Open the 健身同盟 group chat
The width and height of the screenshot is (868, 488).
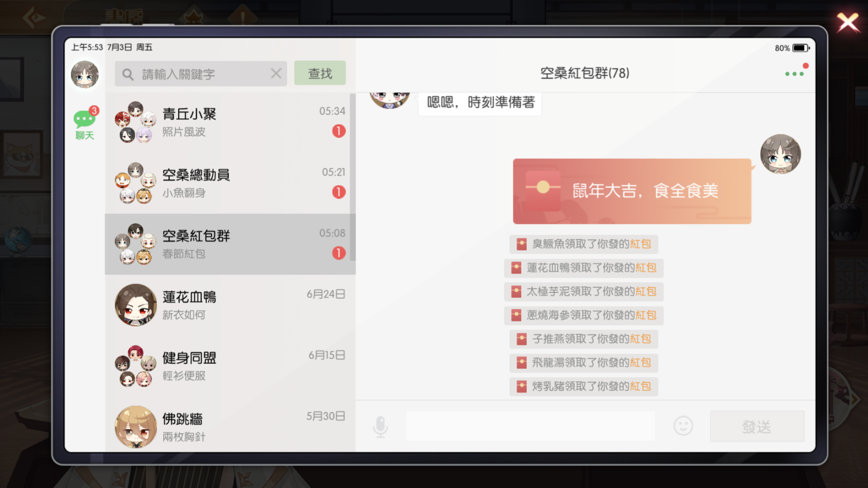coord(230,366)
